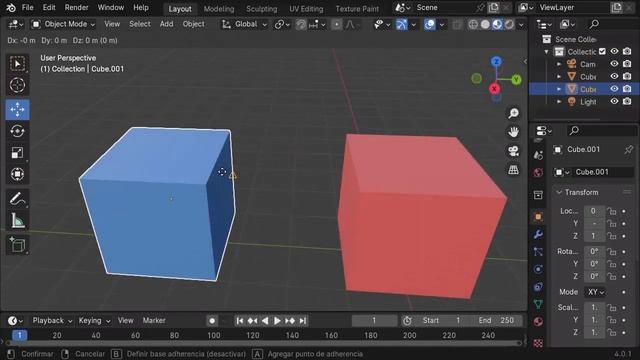
Task: Open the timeline Marker menu
Action: pos(154,320)
